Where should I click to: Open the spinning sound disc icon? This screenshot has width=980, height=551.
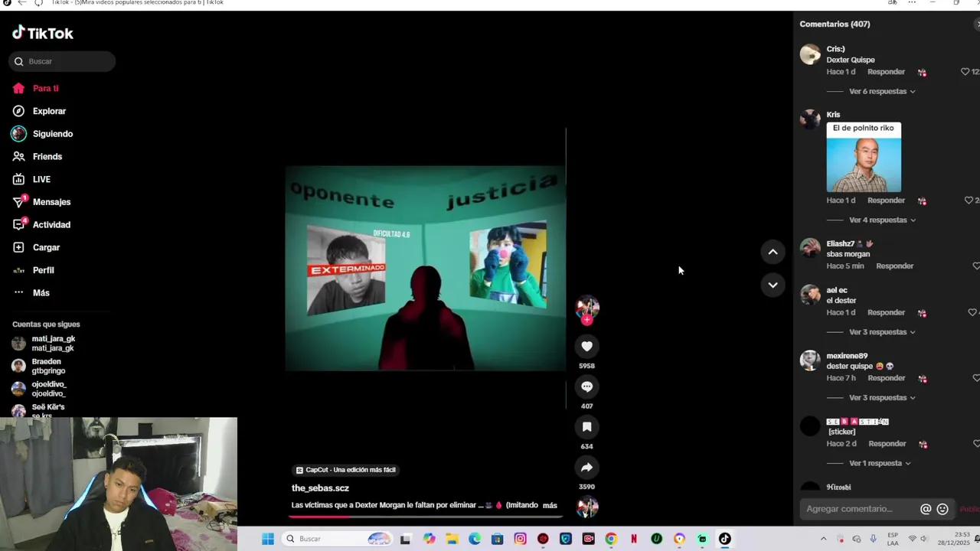pos(587,507)
